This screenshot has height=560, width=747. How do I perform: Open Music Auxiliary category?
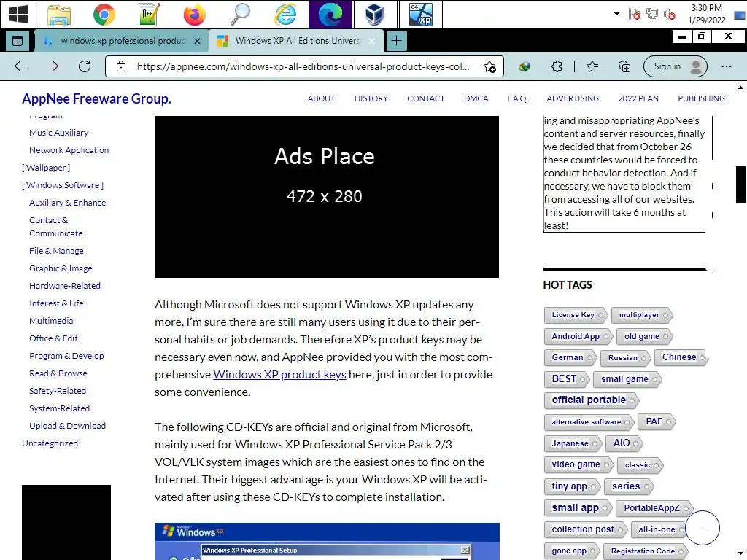tap(58, 133)
